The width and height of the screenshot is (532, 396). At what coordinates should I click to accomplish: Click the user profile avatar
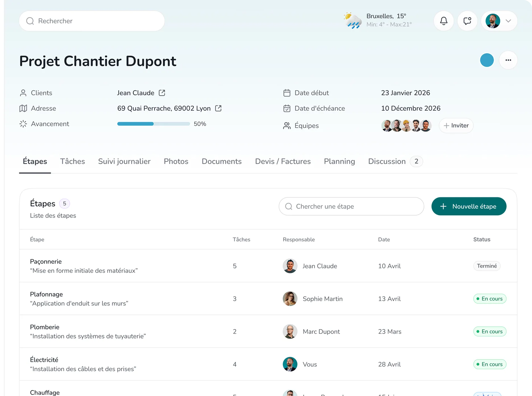pyautogui.click(x=493, y=21)
